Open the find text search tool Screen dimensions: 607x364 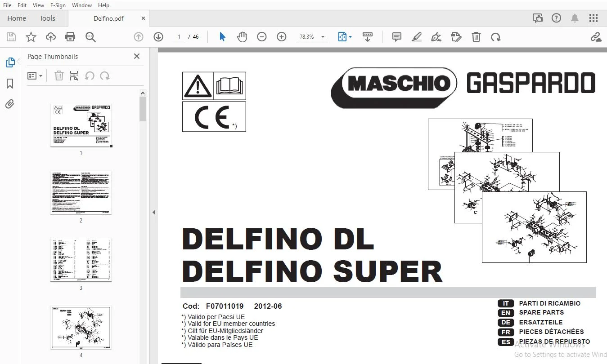point(90,37)
